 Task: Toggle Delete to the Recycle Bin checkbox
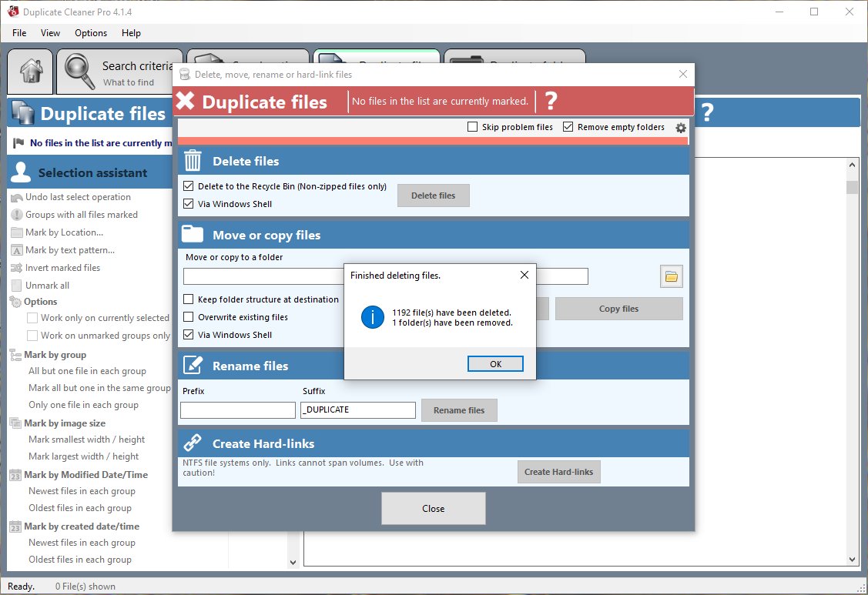click(188, 186)
